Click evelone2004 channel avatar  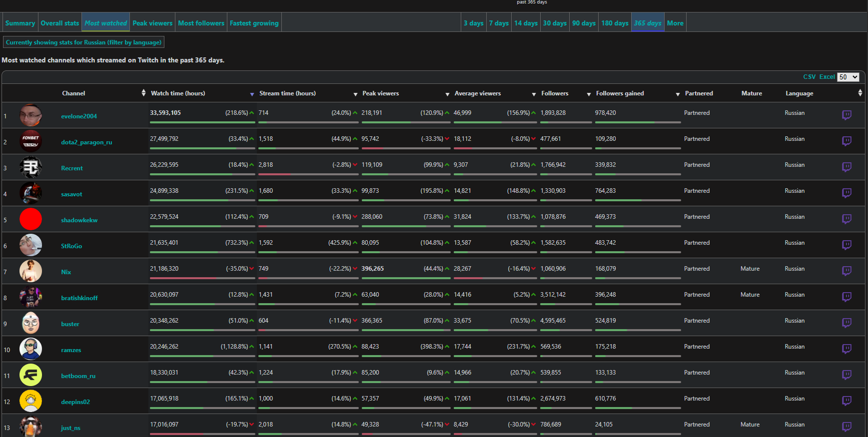pos(30,115)
